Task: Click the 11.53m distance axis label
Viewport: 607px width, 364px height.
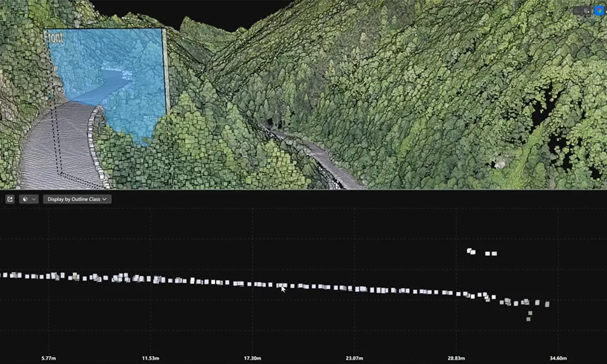Action: [x=151, y=358]
